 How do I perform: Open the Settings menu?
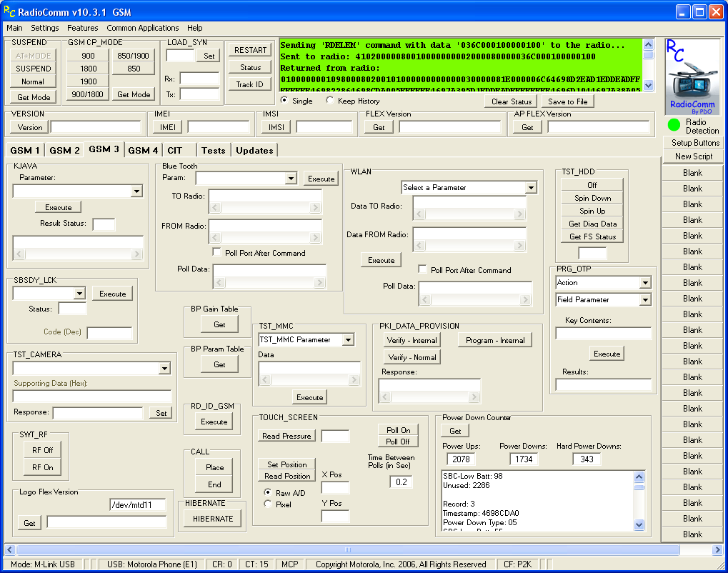click(x=45, y=28)
